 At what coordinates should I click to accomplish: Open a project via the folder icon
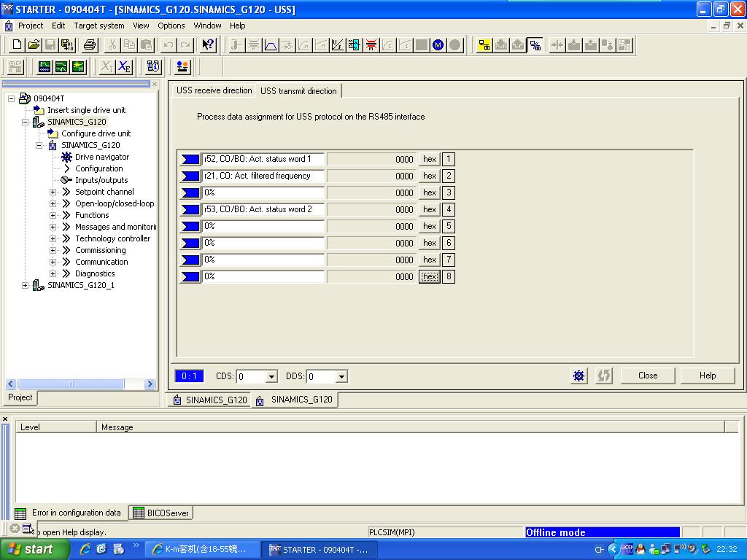(34, 45)
